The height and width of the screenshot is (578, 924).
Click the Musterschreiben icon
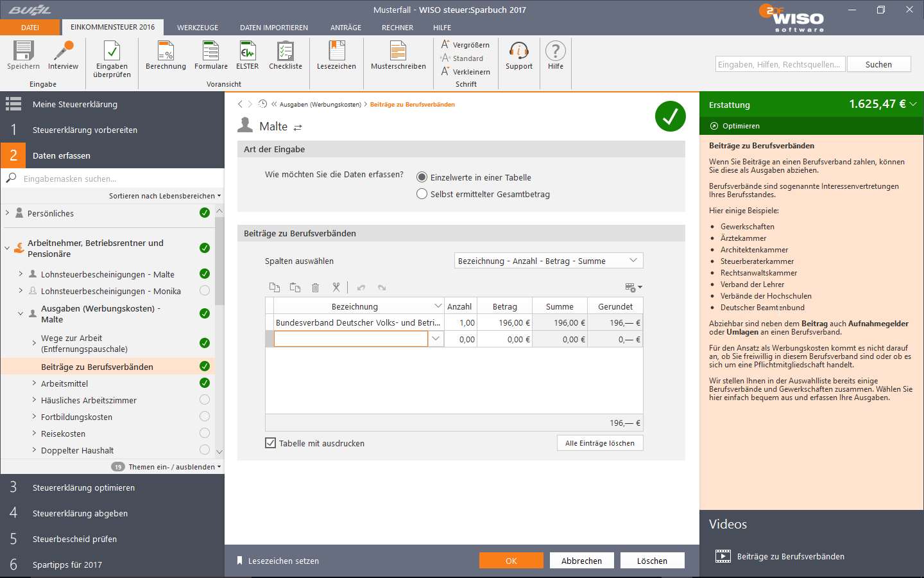(398, 51)
